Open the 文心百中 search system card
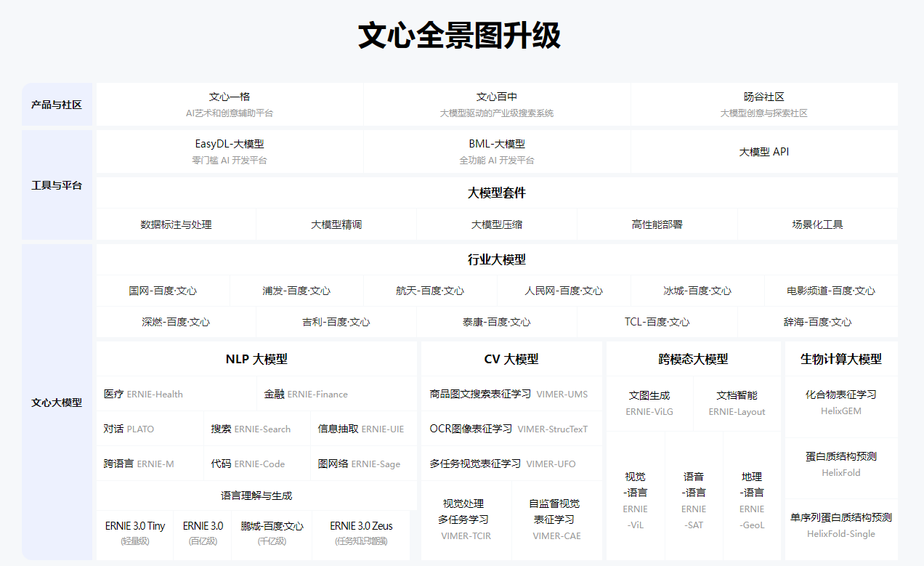This screenshot has height=566, width=924. tap(497, 105)
